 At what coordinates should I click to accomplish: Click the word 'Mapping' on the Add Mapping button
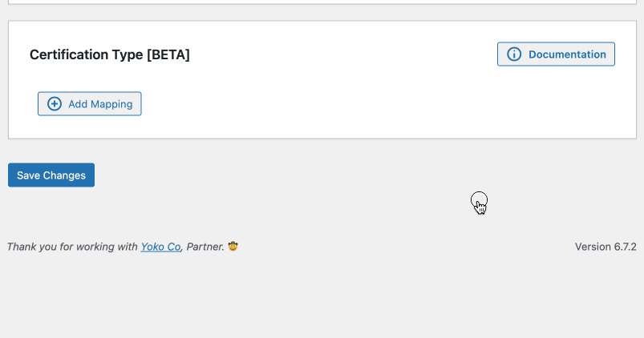pyautogui.click(x=111, y=104)
